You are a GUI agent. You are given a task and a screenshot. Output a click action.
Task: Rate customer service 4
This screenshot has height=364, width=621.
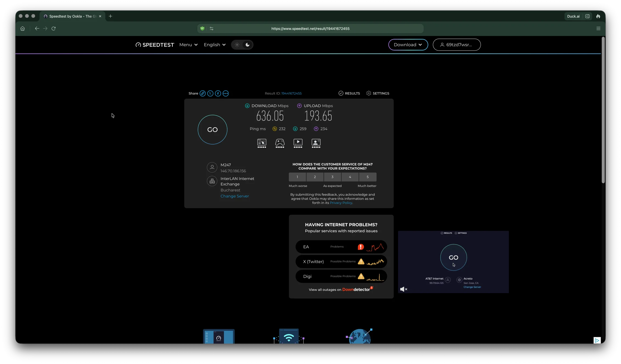pos(350,177)
